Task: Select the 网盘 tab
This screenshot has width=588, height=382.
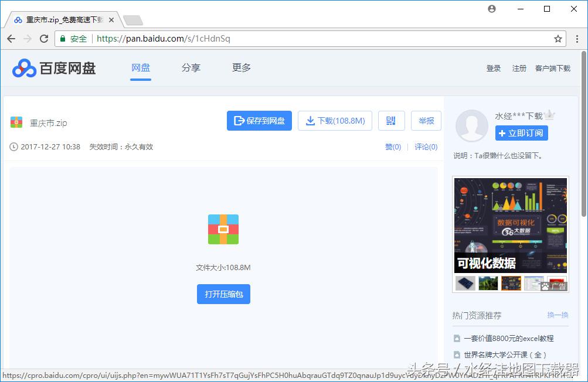Action: [141, 67]
